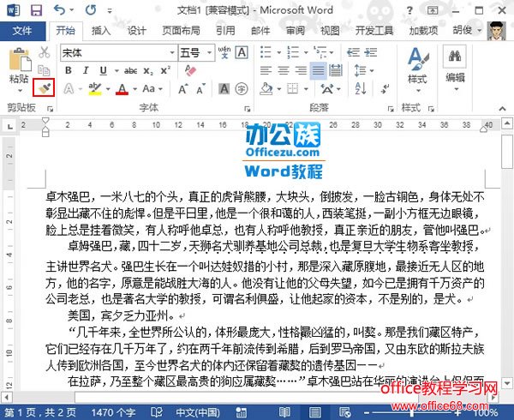Toggle Center paragraph alignment
The width and height of the screenshot is (514, 420).
pos(284,70)
